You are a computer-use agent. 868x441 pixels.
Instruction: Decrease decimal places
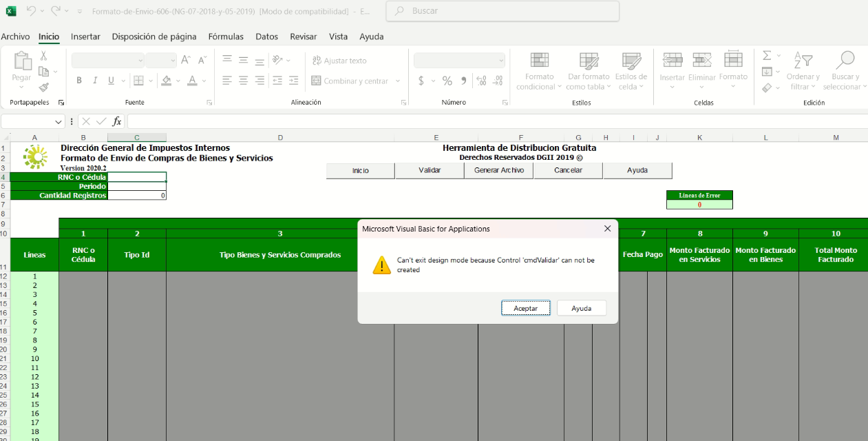pyautogui.click(x=499, y=81)
